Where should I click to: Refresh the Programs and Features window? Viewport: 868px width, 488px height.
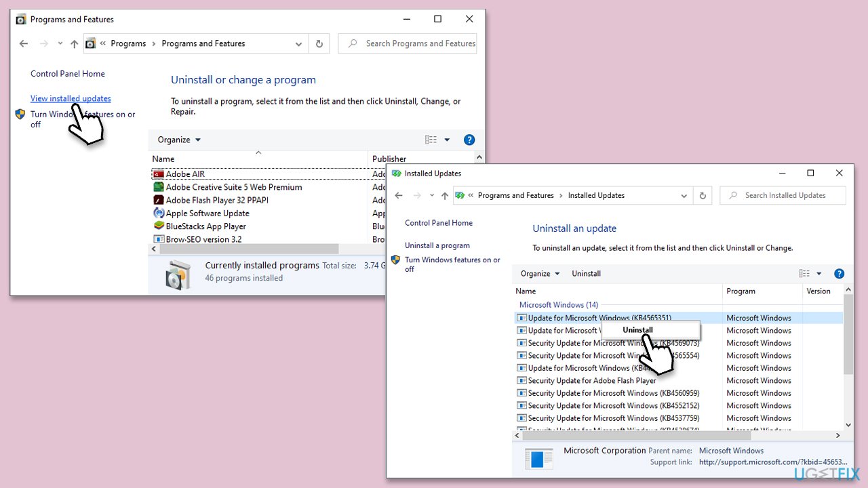pyautogui.click(x=319, y=43)
